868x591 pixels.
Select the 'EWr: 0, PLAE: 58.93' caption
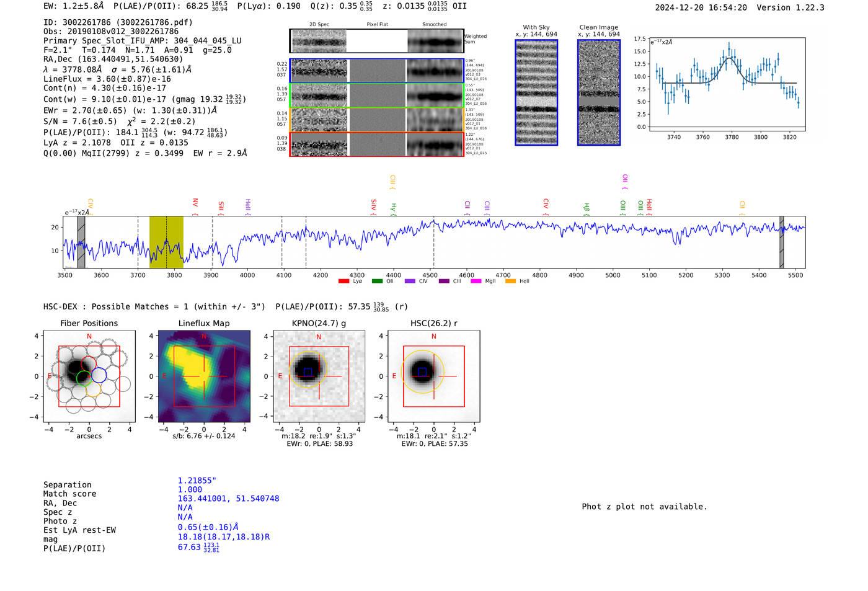pyautogui.click(x=320, y=444)
